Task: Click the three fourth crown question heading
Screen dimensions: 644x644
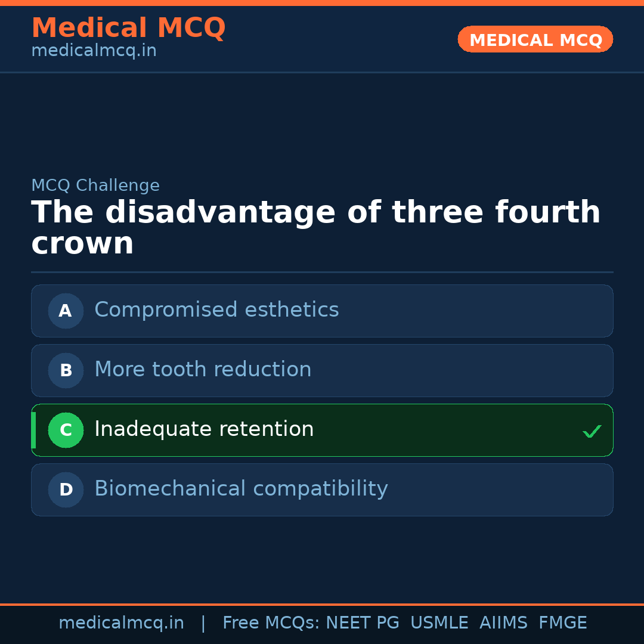Action: point(315,228)
